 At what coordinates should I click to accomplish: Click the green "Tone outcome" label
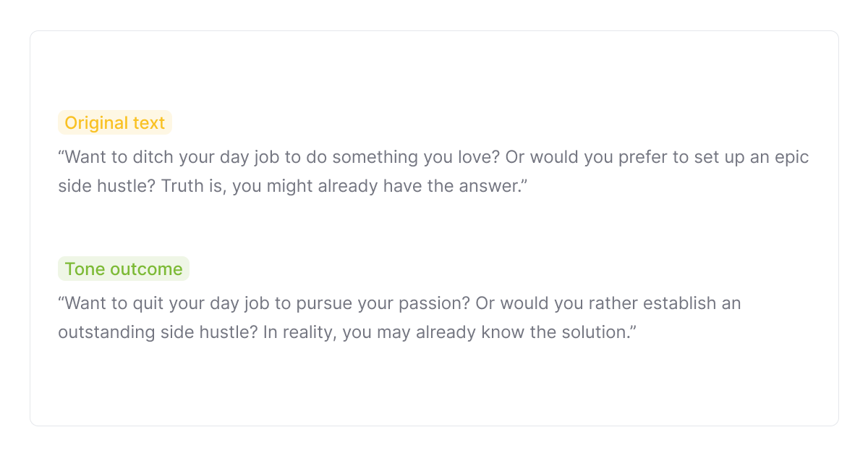124,269
